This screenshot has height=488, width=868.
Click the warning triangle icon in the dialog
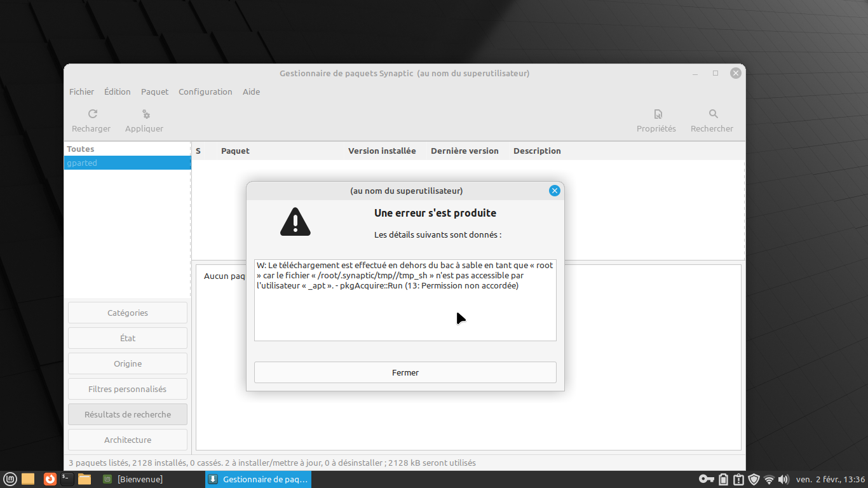295,222
